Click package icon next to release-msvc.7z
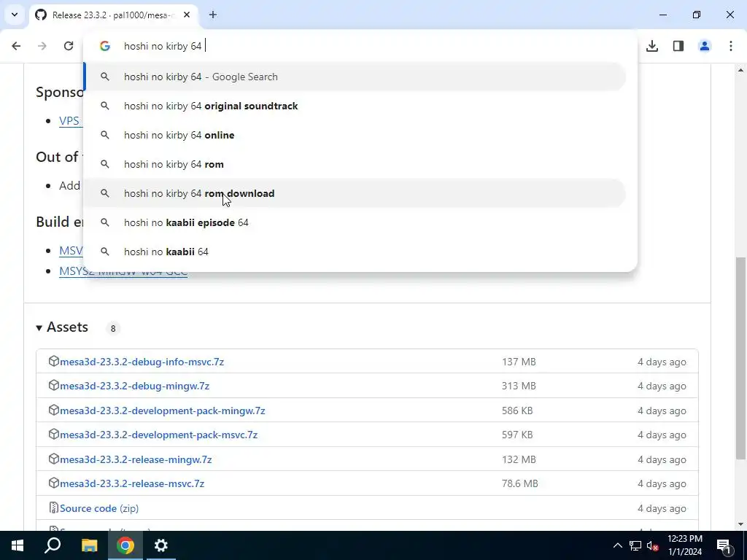 (53, 483)
